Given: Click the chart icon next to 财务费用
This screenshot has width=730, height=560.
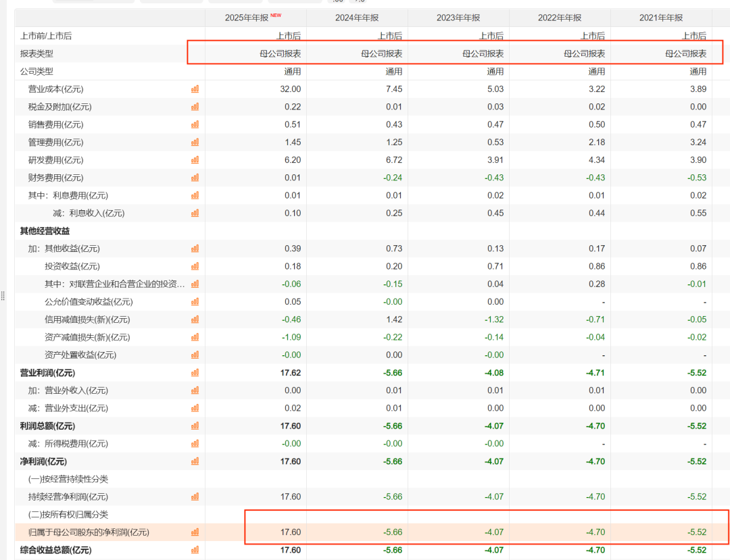Looking at the screenshot, I should click(x=195, y=178).
